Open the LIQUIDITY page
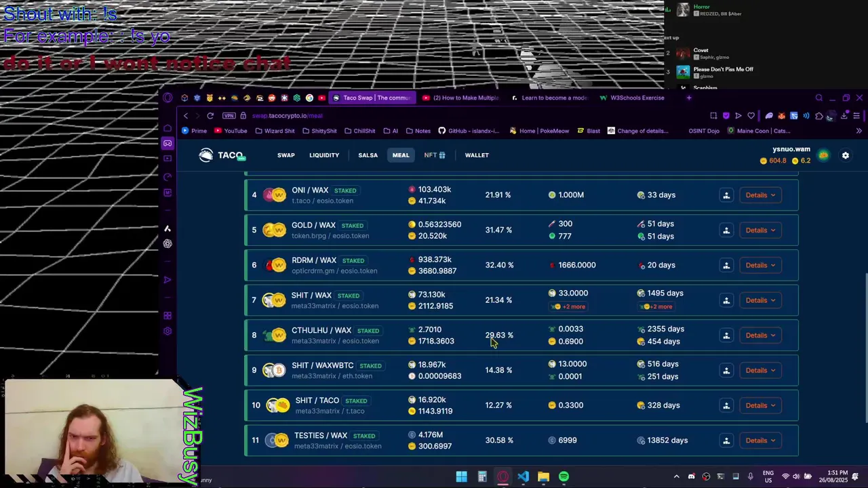The height and width of the screenshot is (488, 868). coord(324,155)
